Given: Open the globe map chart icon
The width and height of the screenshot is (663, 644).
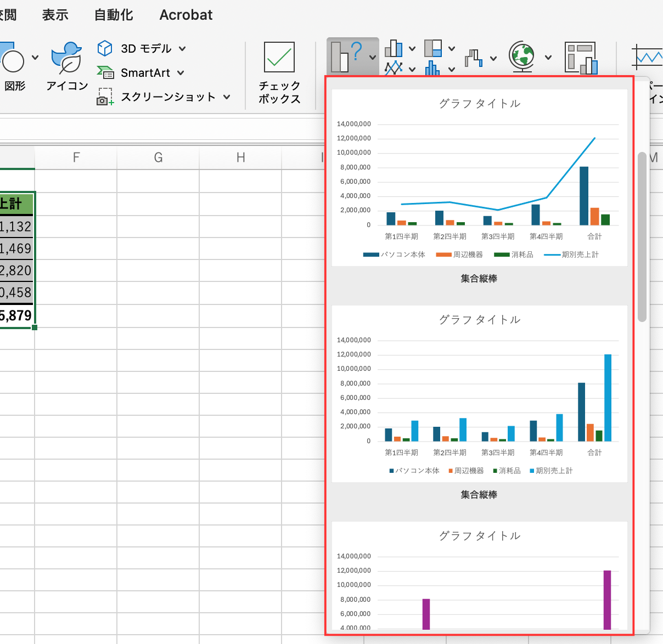Looking at the screenshot, I should point(522,57).
